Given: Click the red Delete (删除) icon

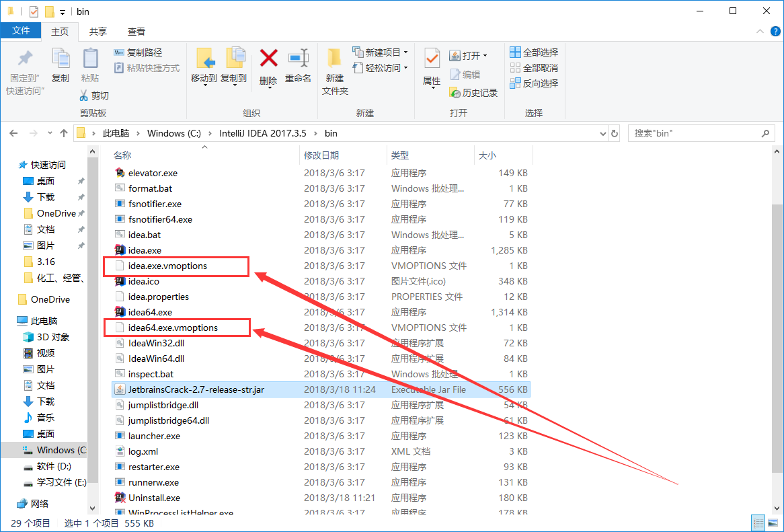Looking at the screenshot, I should point(268,59).
